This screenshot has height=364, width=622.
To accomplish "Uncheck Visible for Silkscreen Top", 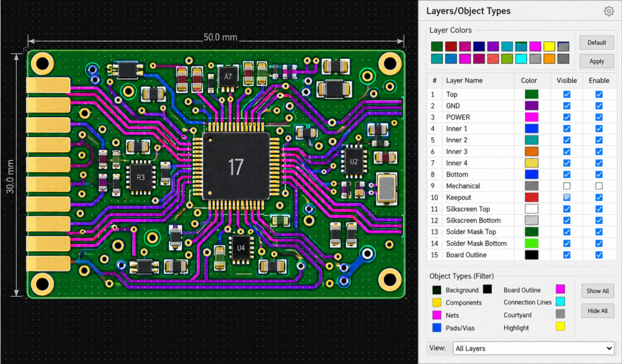I will pyautogui.click(x=567, y=209).
